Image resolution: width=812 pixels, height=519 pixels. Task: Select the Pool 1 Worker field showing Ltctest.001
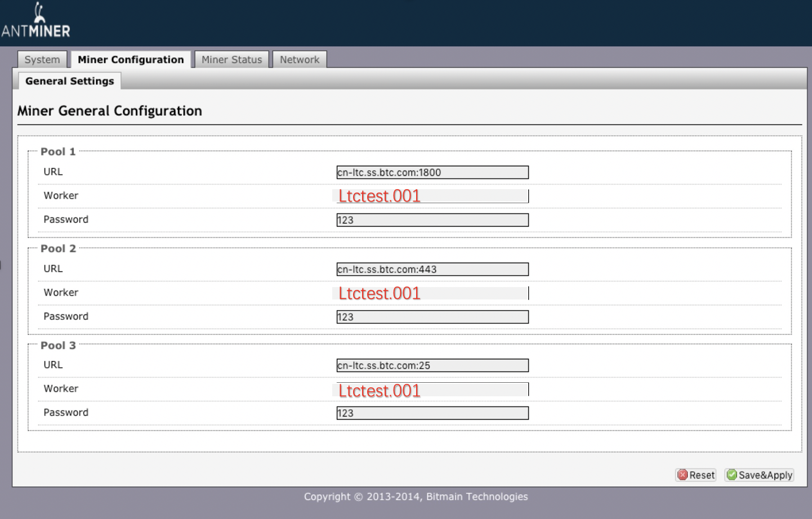pos(432,196)
